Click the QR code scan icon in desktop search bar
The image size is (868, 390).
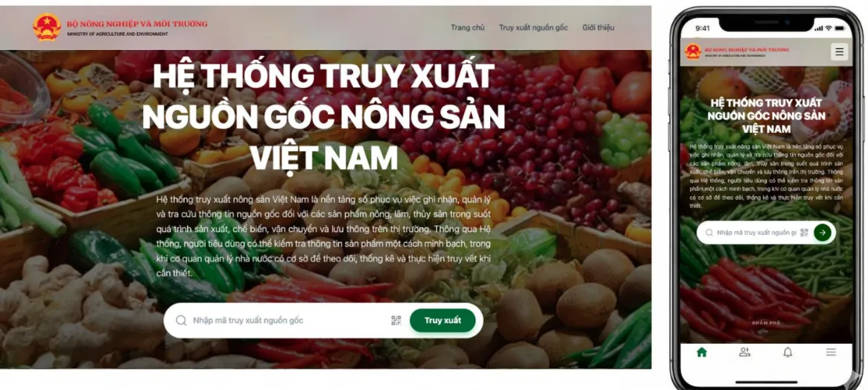[x=396, y=320]
